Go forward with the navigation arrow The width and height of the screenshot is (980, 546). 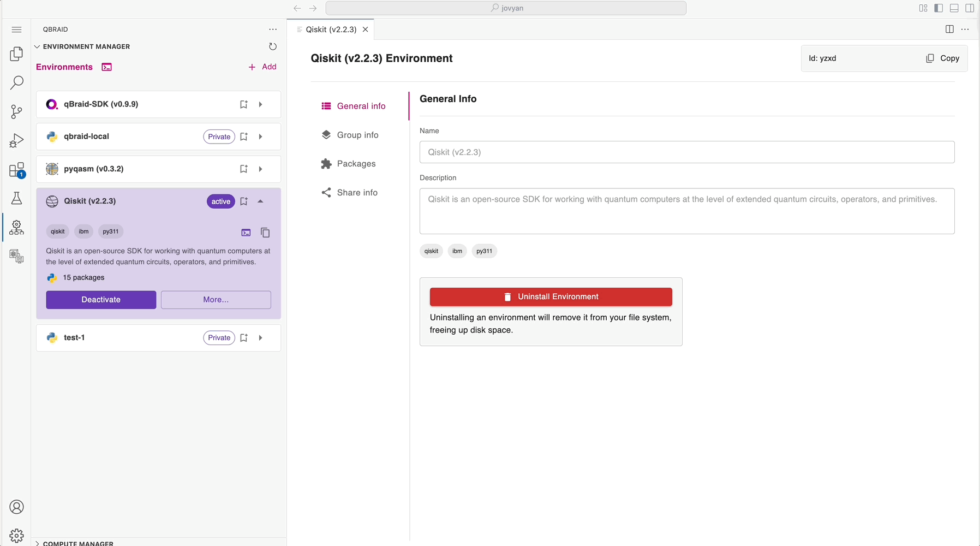[313, 8]
